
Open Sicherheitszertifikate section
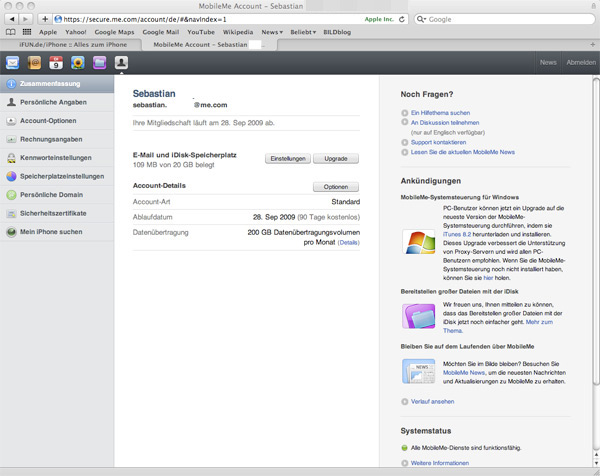tap(57, 213)
